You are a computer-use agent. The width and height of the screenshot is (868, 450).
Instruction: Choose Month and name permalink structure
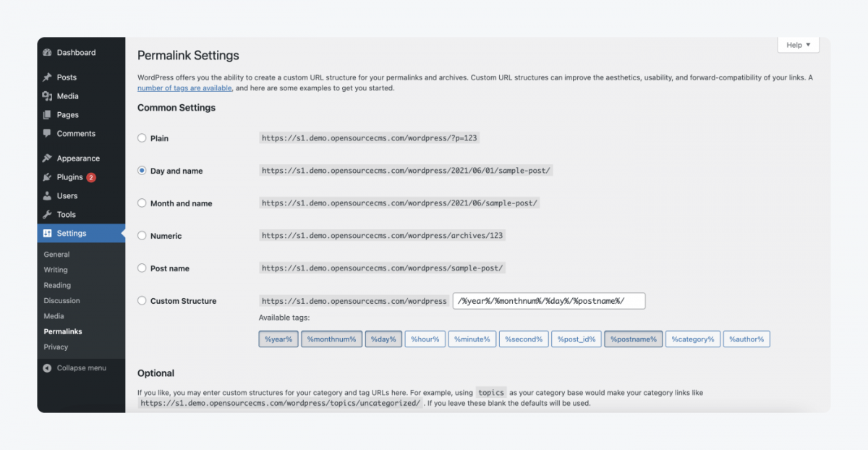click(x=142, y=203)
